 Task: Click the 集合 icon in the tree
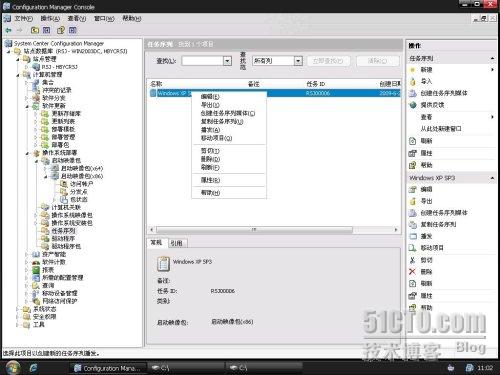(x=36, y=82)
